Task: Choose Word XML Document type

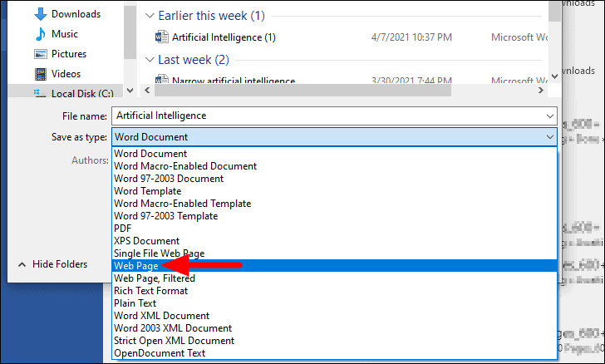Action: point(334,316)
